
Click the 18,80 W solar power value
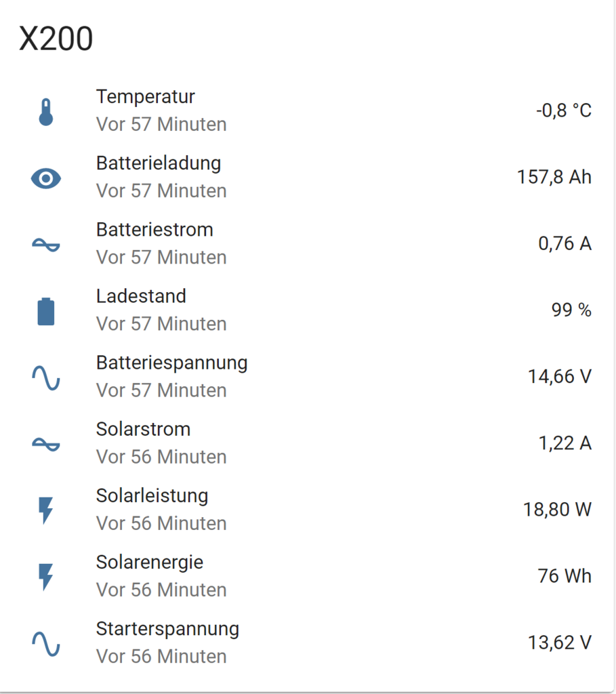point(558,510)
